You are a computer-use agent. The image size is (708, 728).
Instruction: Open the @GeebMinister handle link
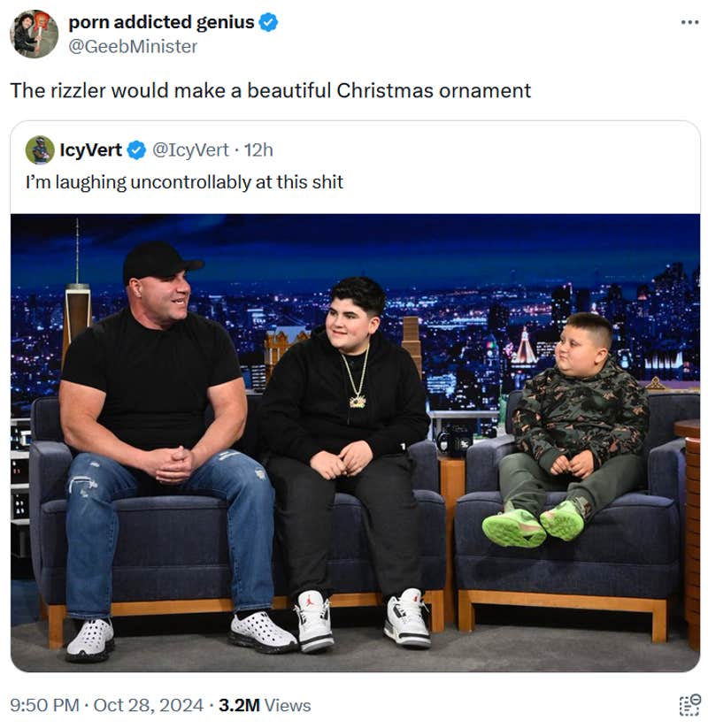pos(133,46)
